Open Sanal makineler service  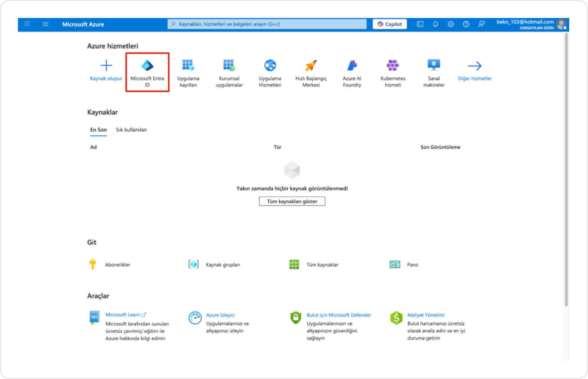[x=434, y=73]
